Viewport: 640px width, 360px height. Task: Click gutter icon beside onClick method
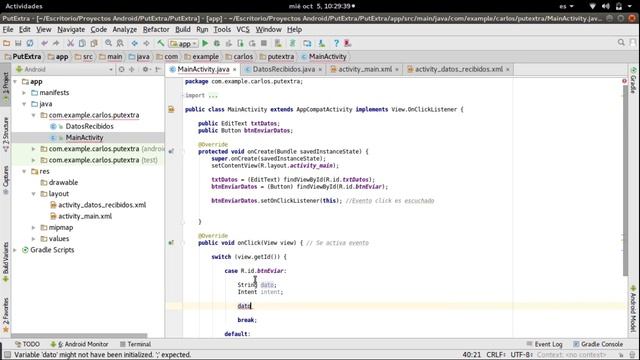click(171, 243)
